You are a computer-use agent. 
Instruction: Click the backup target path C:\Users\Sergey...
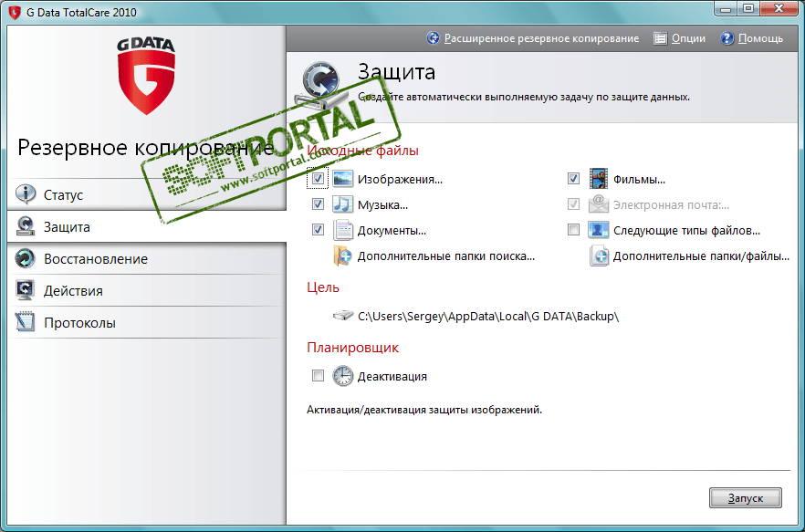[488, 316]
